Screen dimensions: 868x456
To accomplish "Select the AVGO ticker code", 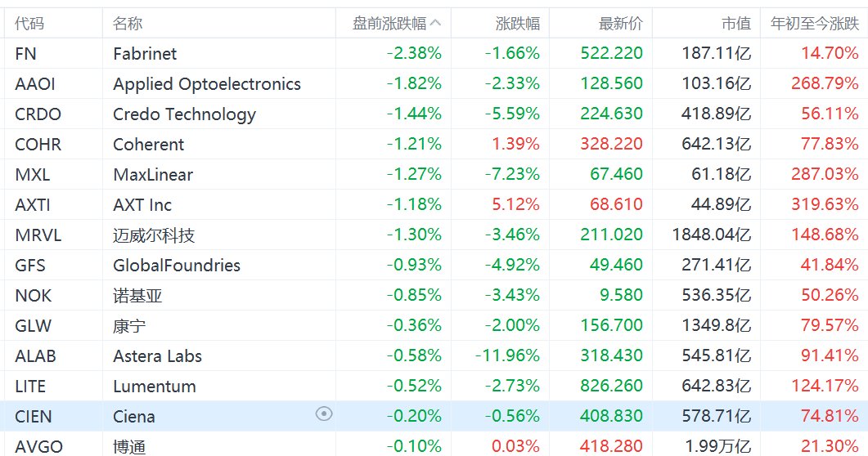I will 38,447.
